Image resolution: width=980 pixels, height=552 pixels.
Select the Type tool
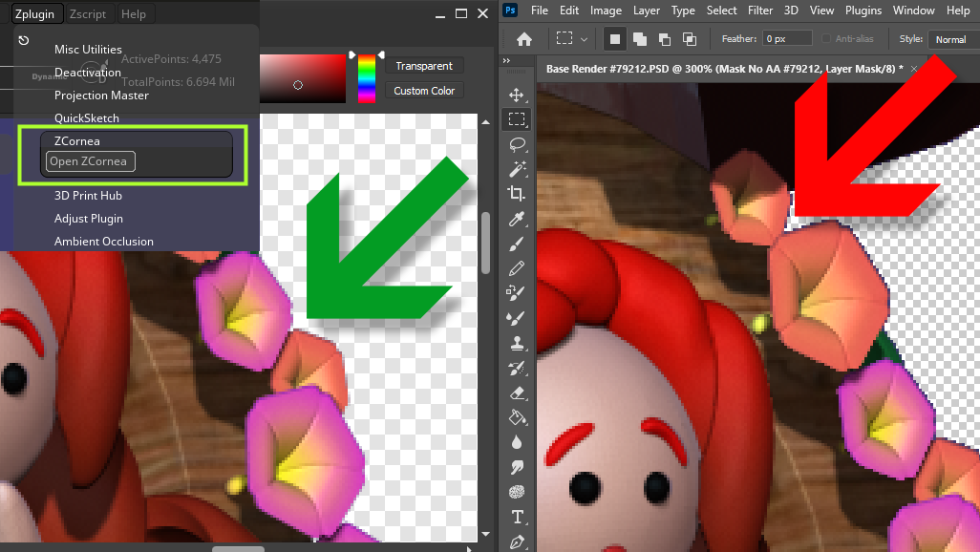pos(517,517)
